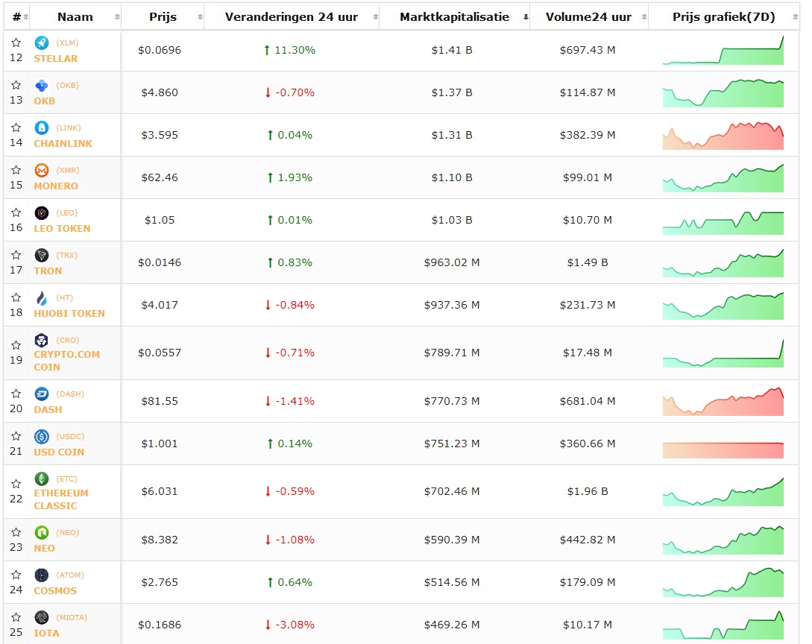Image resolution: width=812 pixels, height=644 pixels.
Task: Click the Ethereum Classic coin logo
Action: click(41, 479)
